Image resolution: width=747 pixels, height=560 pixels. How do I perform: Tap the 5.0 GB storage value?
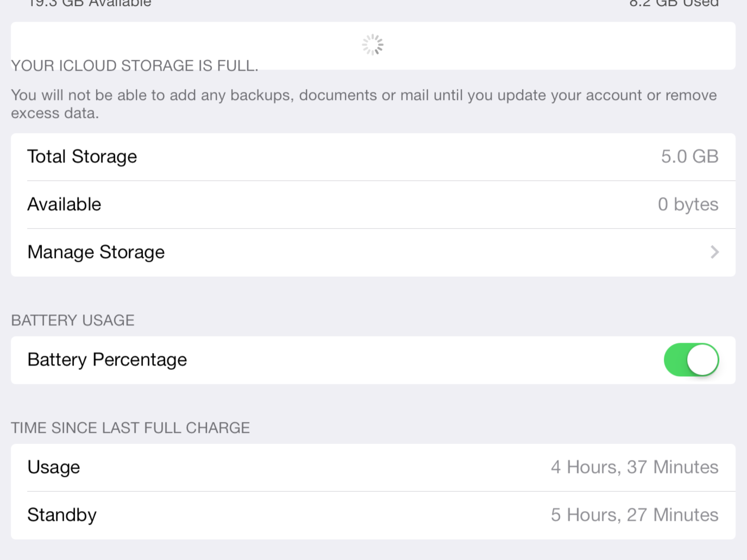click(690, 156)
